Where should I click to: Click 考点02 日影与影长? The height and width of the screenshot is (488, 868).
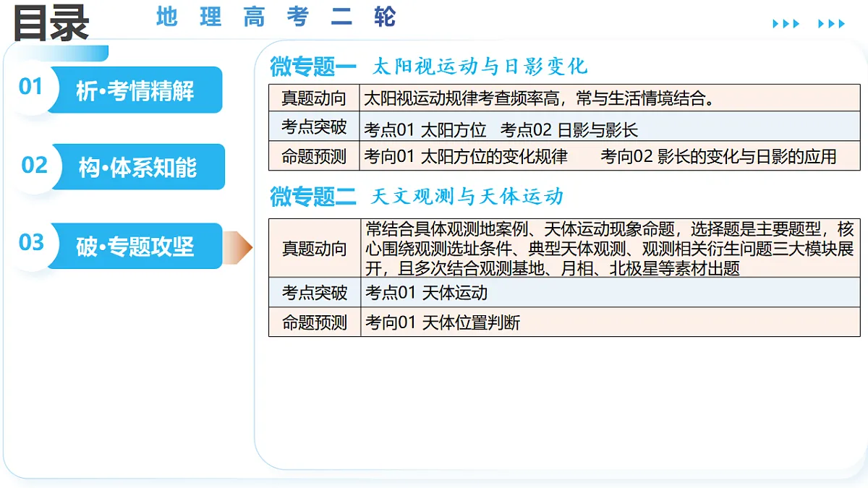(569, 130)
